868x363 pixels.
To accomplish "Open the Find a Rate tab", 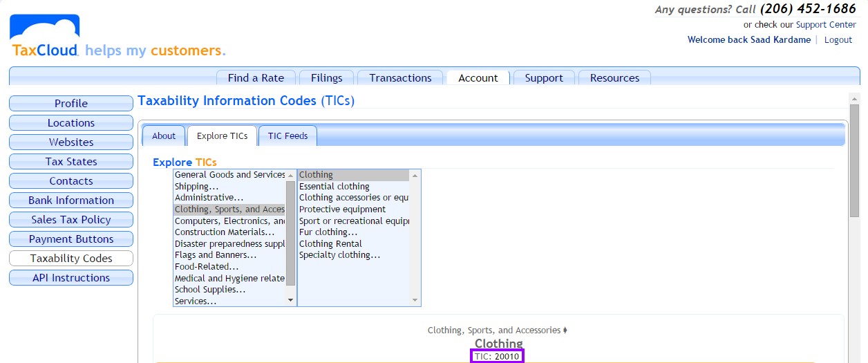I will point(256,77).
